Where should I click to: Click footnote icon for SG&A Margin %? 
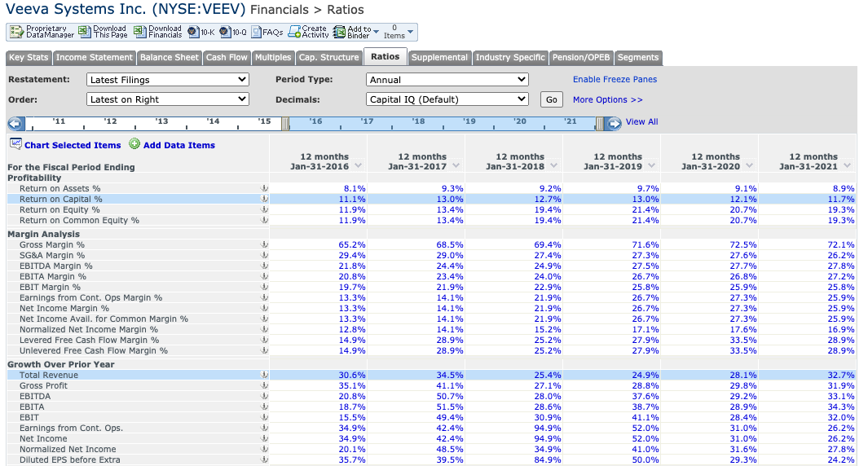(265, 255)
